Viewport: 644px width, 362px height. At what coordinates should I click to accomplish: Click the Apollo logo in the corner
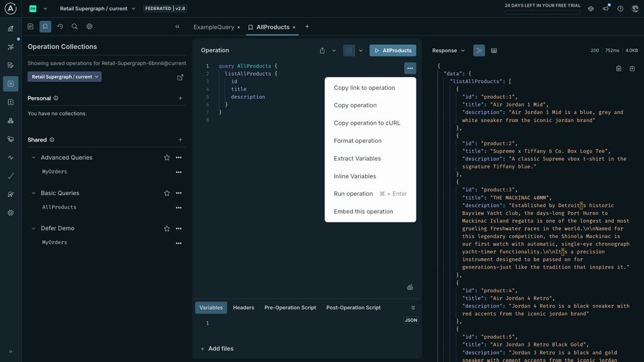click(x=10, y=8)
